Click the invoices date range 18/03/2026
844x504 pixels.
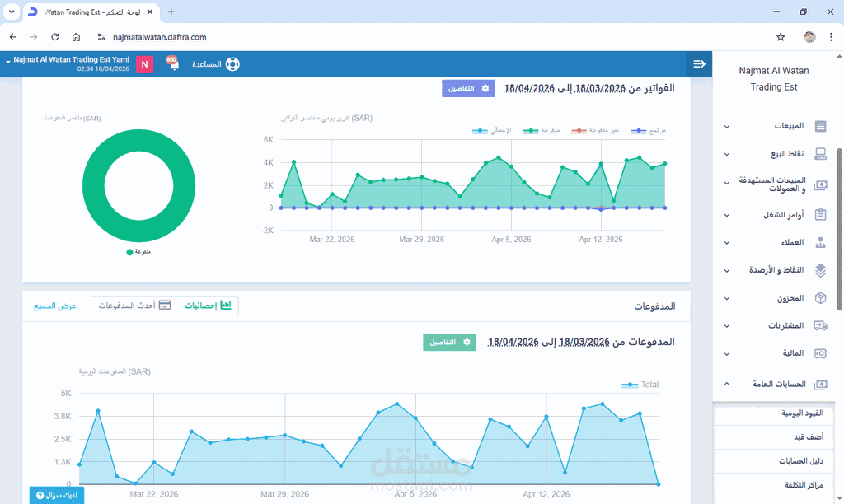pyautogui.click(x=600, y=88)
